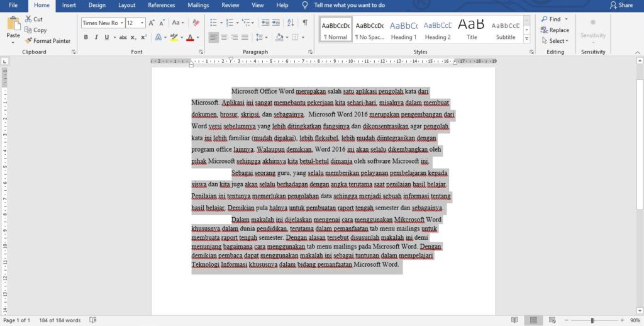Click the Paste clipboard icon

click(13, 24)
